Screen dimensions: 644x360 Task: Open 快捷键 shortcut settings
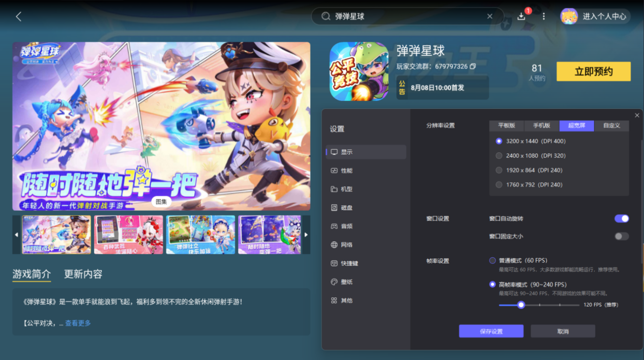(x=366, y=263)
